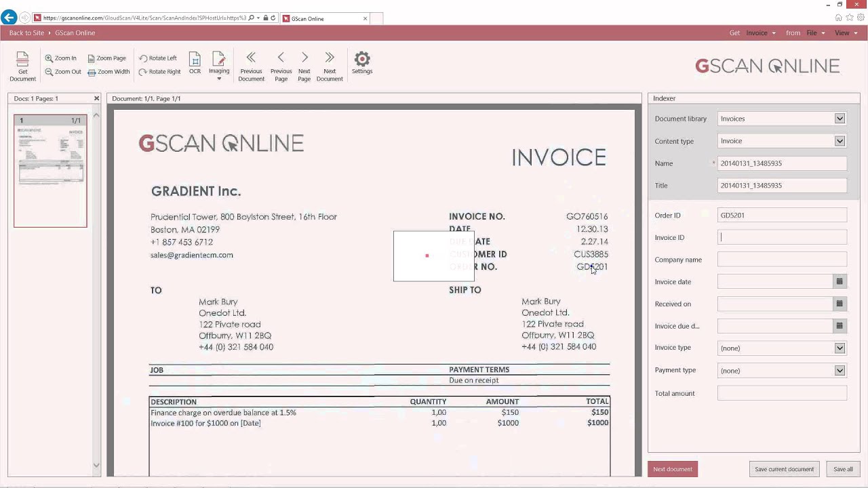This screenshot has height=488, width=868.
Task: Open calendar for Invoice date
Action: click(840, 281)
